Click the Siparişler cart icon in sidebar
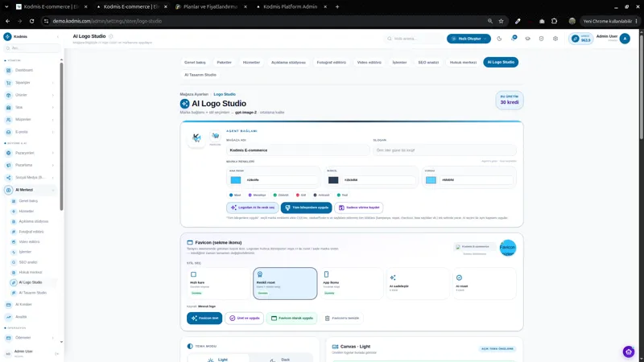Image resolution: width=644 pixels, height=362 pixels. point(9,83)
